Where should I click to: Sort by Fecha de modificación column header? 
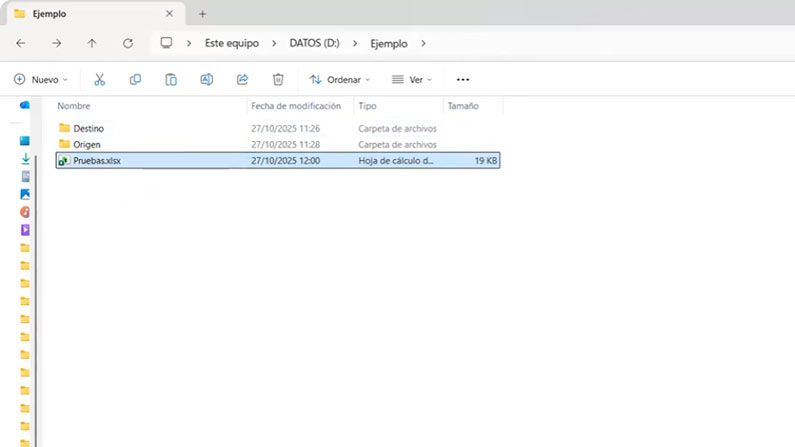coord(296,106)
